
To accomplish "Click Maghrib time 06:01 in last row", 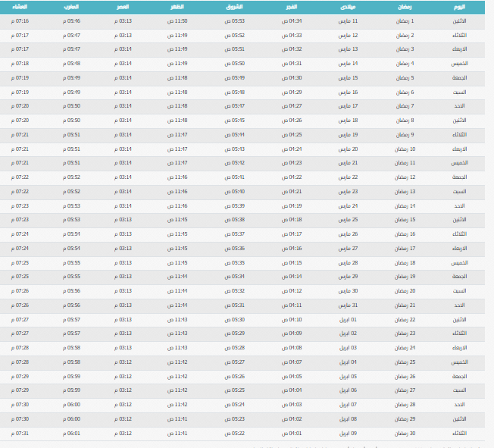I will click(x=73, y=433).
